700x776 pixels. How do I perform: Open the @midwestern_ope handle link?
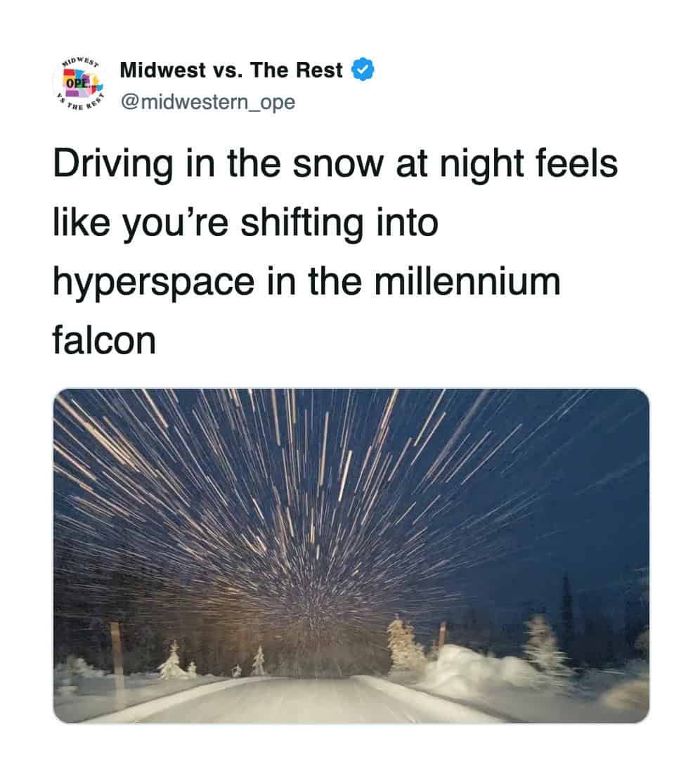click(x=208, y=102)
